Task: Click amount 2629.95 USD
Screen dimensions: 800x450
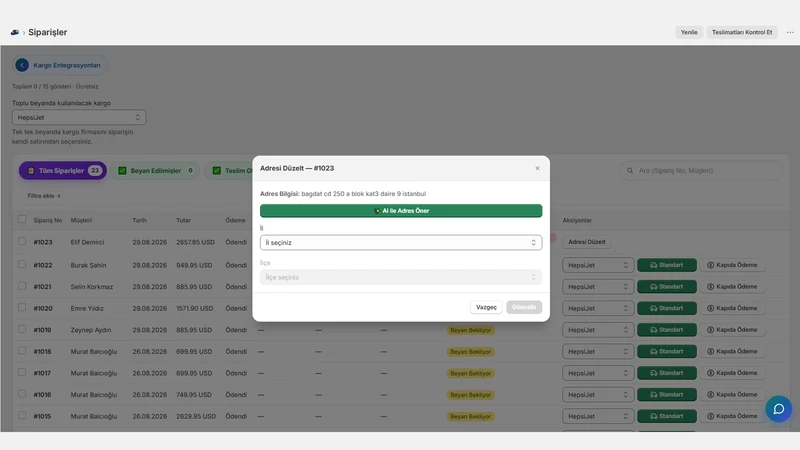Action: [196, 416]
